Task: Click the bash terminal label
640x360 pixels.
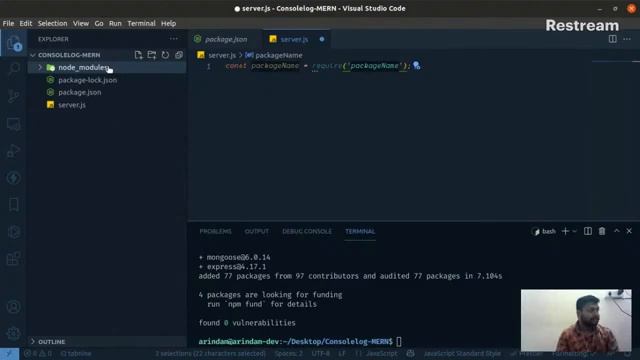Action: coord(549,231)
